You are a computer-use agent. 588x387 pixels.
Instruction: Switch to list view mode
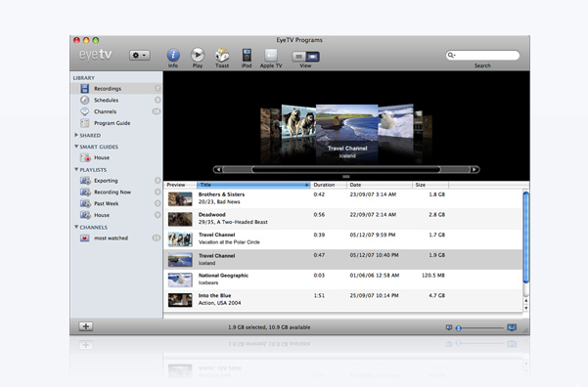point(298,57)
